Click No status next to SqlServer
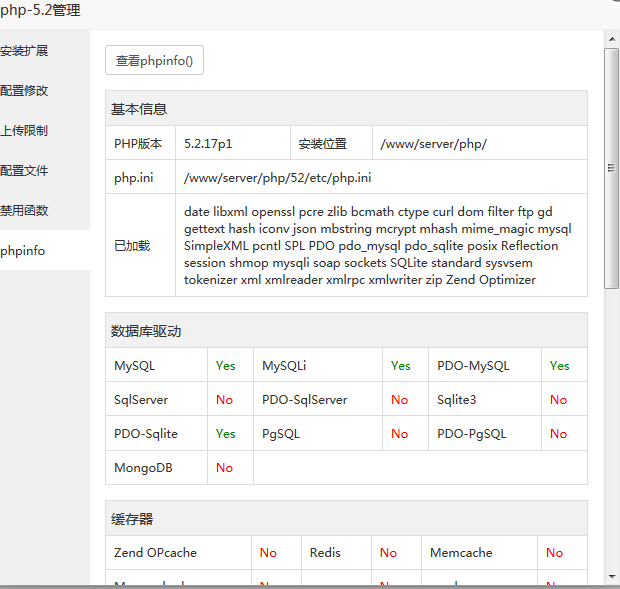The image size is (620, 589). [224, 400]
